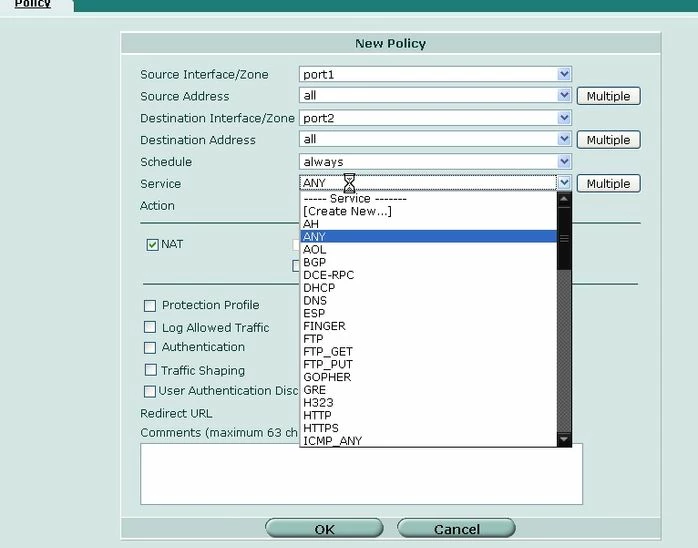Click service list scrollbar down arrow
This screenshot has width=698, height=548.
click(x=564, y=439)
